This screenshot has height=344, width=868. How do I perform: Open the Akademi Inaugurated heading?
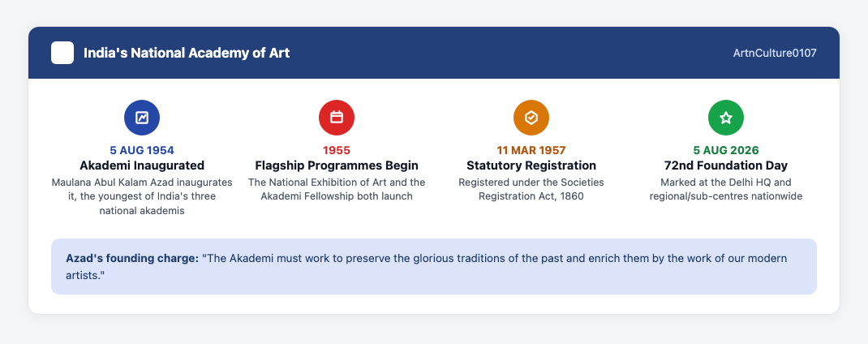(x=142, y=166)
